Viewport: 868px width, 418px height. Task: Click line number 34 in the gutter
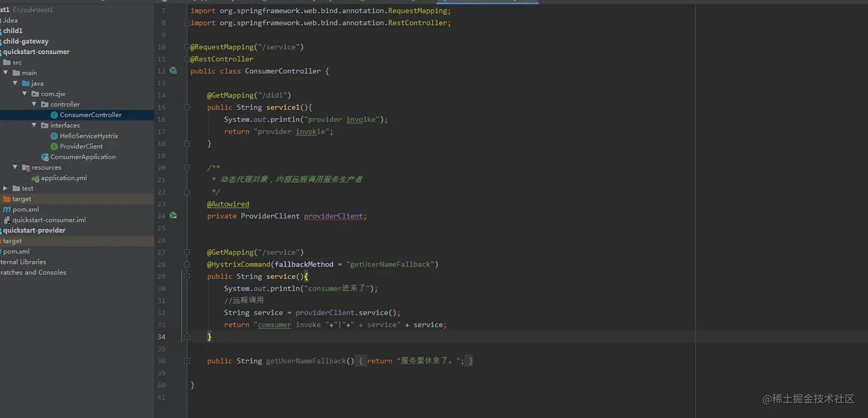(161, 337)
